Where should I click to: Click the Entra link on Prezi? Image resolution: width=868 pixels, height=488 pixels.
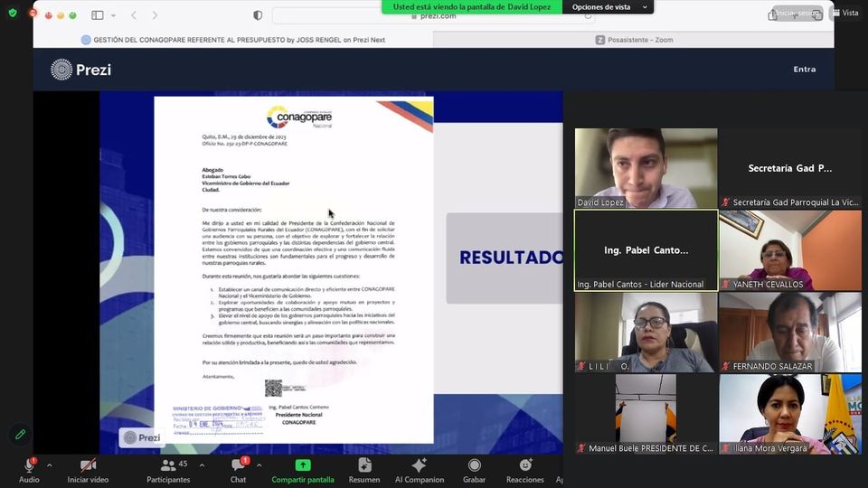click(x=804, y=70)
